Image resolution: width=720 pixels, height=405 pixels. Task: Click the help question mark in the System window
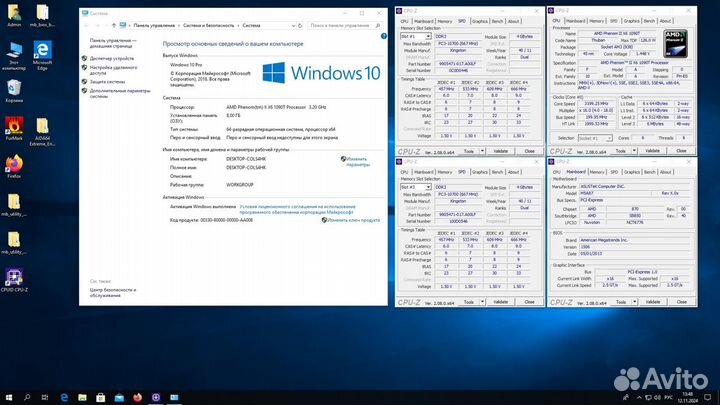coord(383,36)
